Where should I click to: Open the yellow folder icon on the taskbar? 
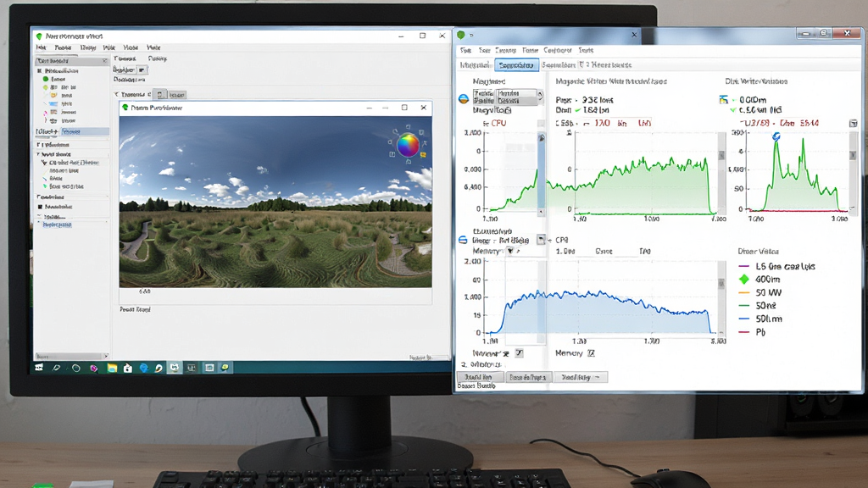[x=112, y=368]
